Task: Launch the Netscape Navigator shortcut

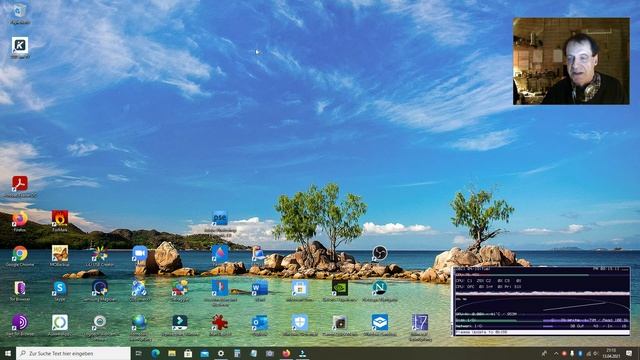Action: pyautogui.click(x=380, y=288)
